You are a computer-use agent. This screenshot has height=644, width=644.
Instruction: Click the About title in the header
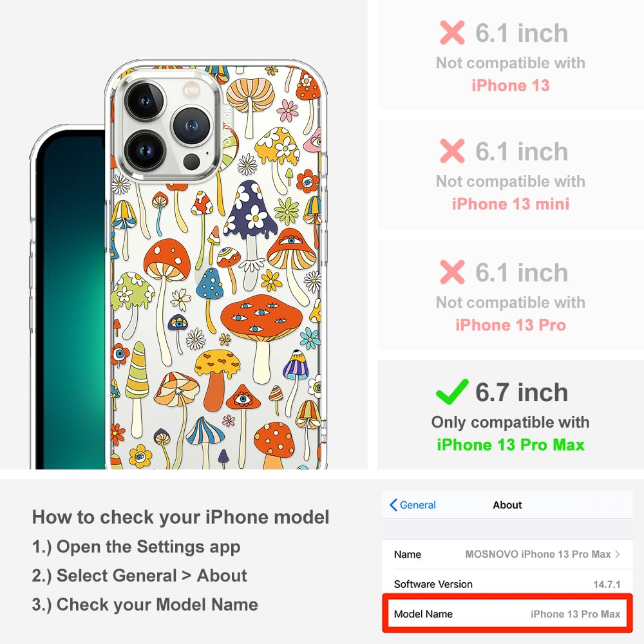click(x=507, y=505)
